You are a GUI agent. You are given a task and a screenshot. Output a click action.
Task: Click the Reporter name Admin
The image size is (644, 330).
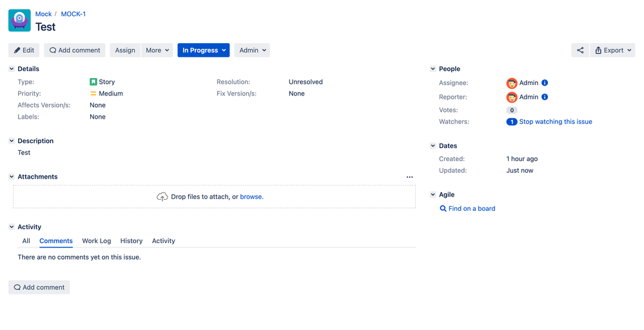tap(529, 97)
